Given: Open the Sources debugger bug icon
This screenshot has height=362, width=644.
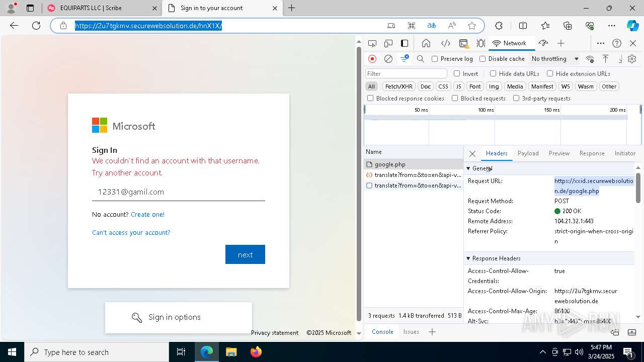Looking at the screenshot, I should pyautogui.click(x=481, y=43).
